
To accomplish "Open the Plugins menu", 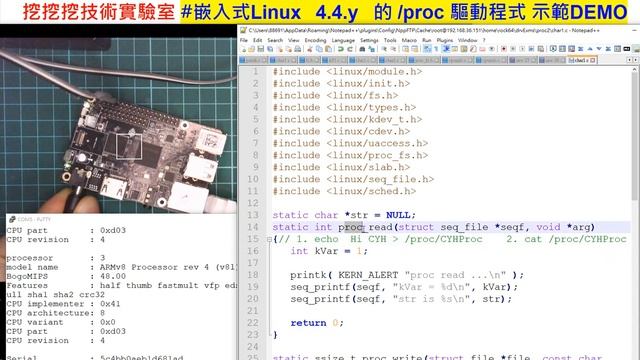I will [444, 40].
